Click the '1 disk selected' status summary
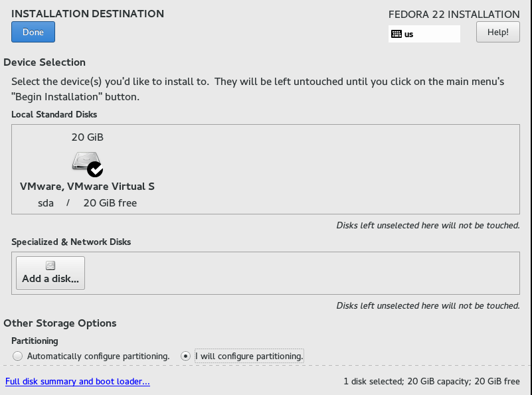 point(432,382)
